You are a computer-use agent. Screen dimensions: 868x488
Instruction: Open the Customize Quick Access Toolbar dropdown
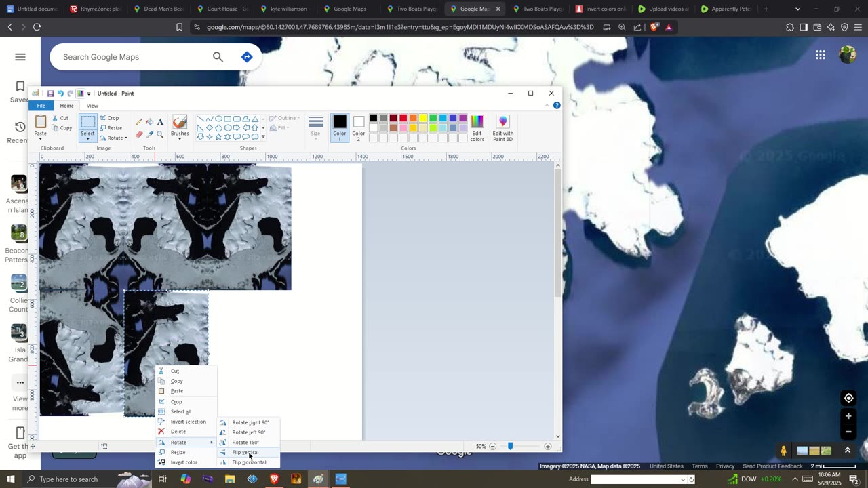[x=89, y=94]
